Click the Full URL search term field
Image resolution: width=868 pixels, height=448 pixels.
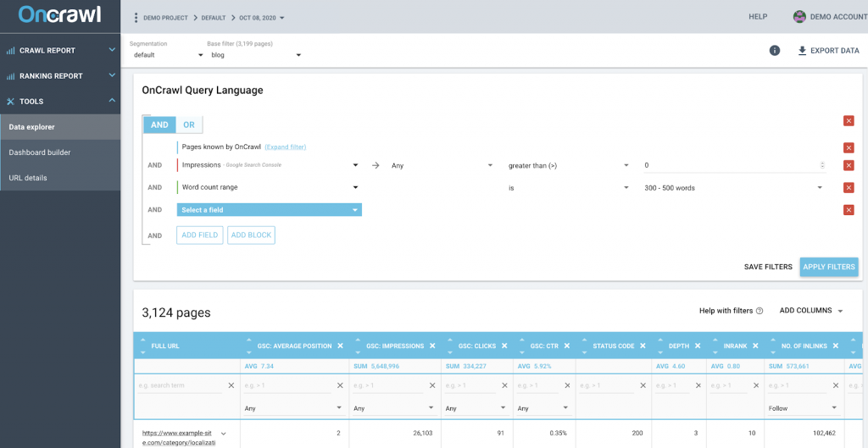tap(180, 386)
